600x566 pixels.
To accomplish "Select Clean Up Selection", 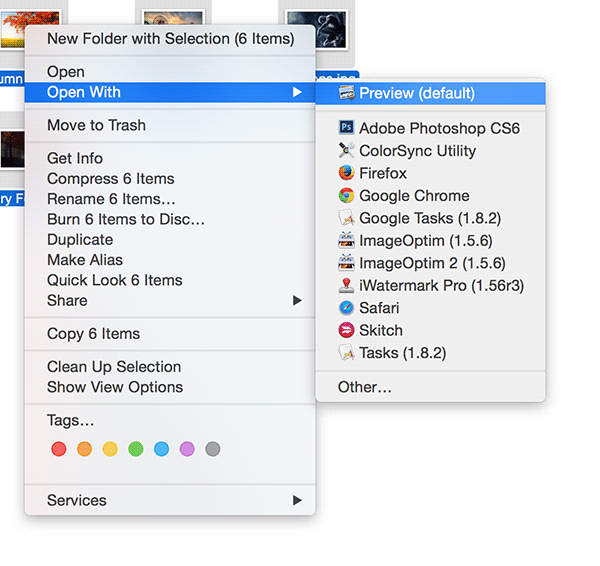I will tap(170, 367).
